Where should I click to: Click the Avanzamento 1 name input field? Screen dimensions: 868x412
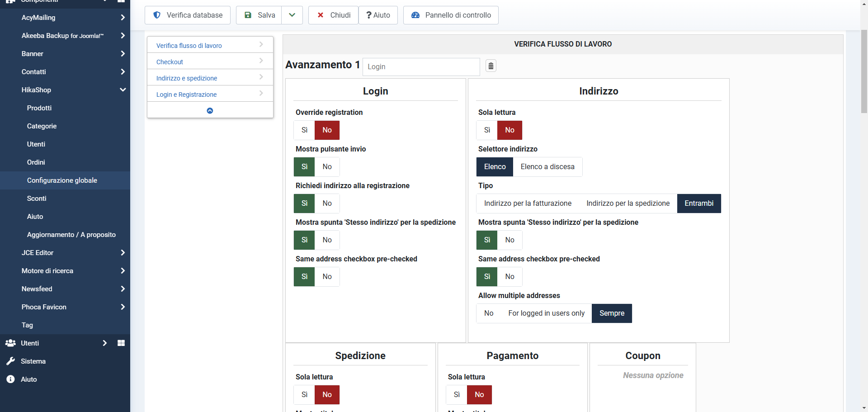tap(421, 67)
